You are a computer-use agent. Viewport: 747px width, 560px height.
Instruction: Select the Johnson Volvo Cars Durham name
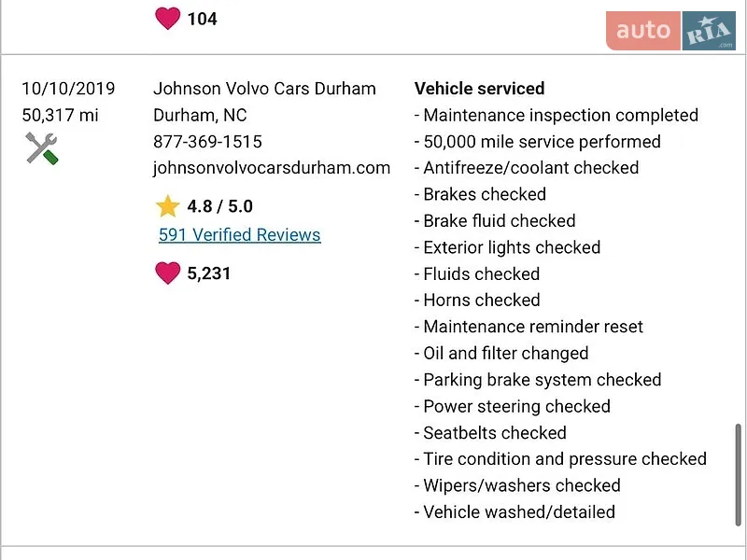point(264,89)
